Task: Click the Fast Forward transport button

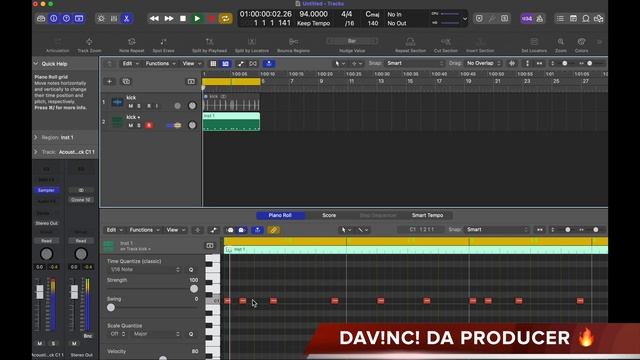Action: pos(169,18)
